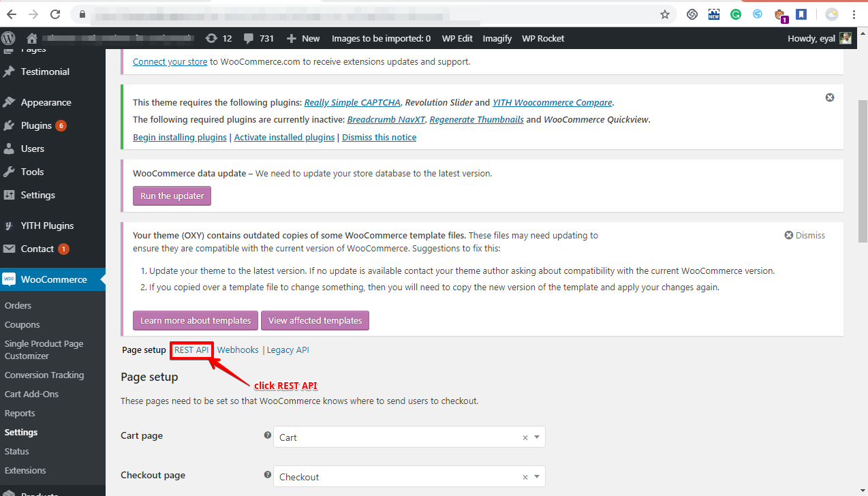Open the blue bookmark extension
Viewport: 868px width, 496px height.
pos(801,14)
